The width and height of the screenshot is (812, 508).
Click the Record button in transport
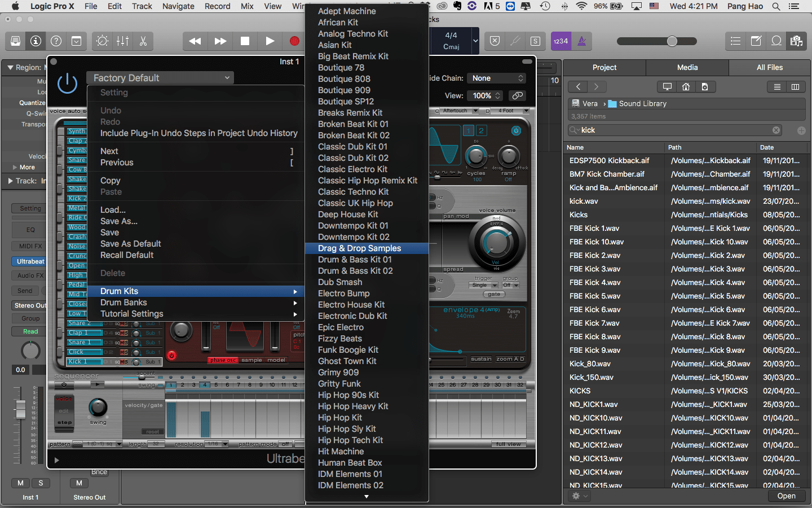click(294, 41)
